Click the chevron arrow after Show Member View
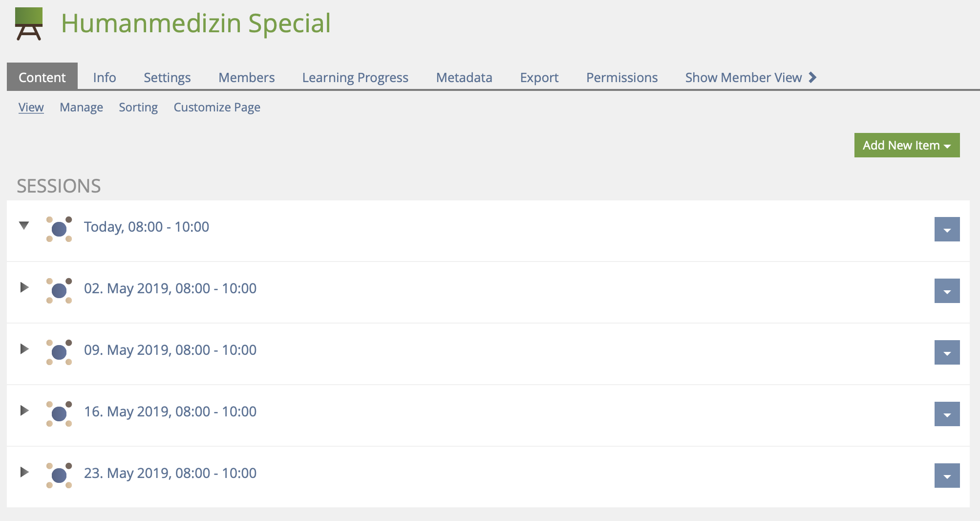This screenshot has width=980, height=521. [x=812, y=77]
